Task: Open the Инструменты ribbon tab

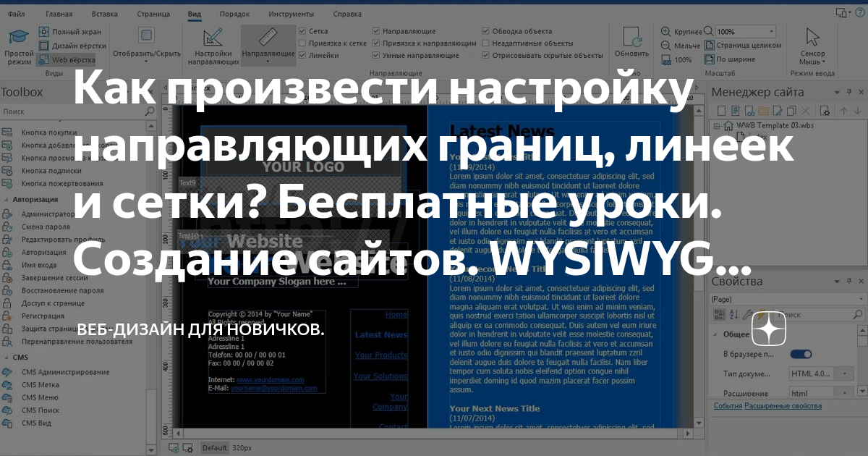Action: pos(292,14)
